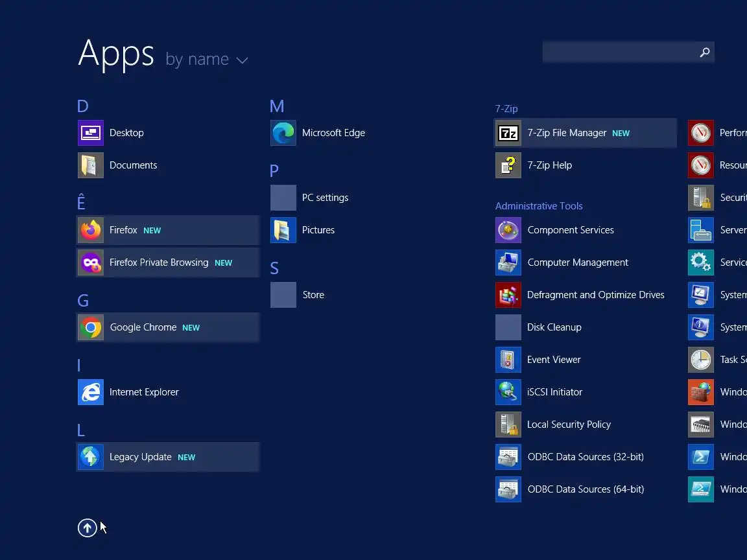
Task: Click the Administrative Tools group heading
Action: click(539, 205)
